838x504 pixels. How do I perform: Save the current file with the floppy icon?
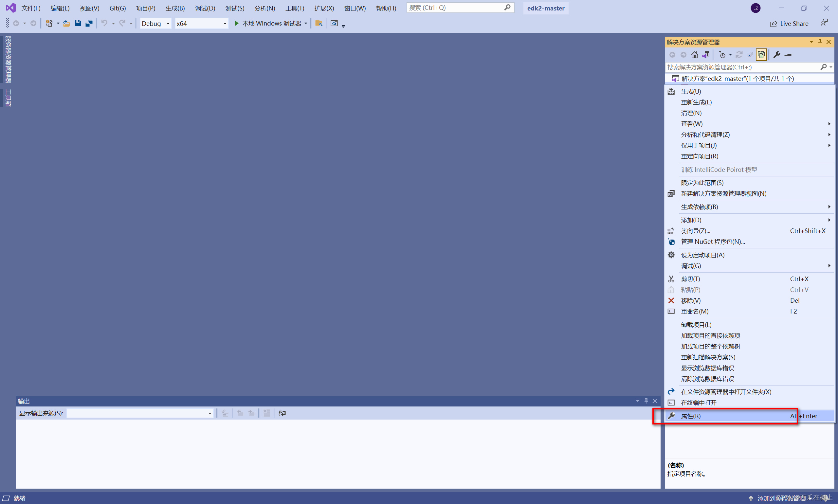point(78,24)
